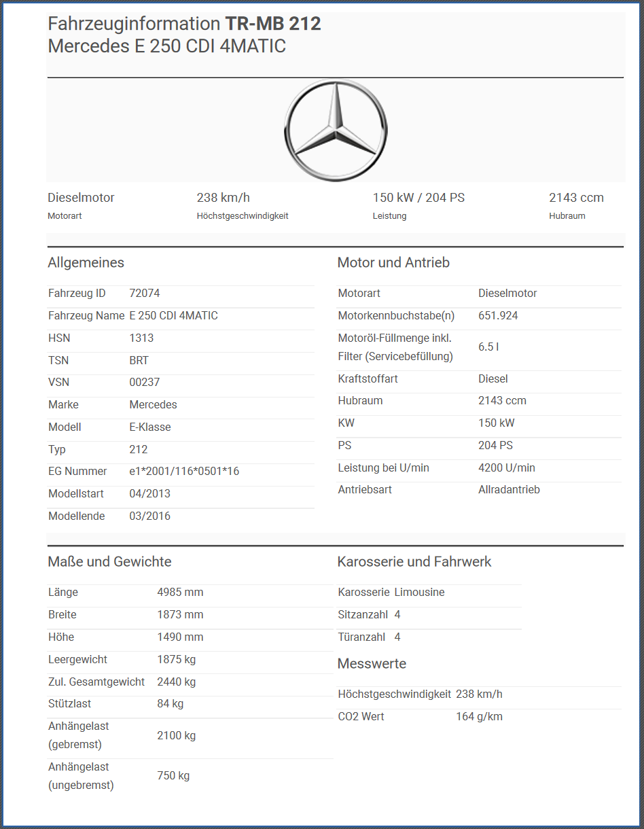Select the Kraftstoffart value Diesel
The width and height of the screenshot is (644, 829).
pos(493,379)
